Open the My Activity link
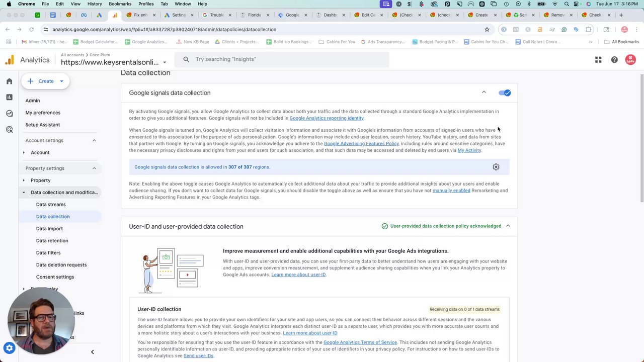Viewport: 644px width, 362px height. (x=469, y=150)
